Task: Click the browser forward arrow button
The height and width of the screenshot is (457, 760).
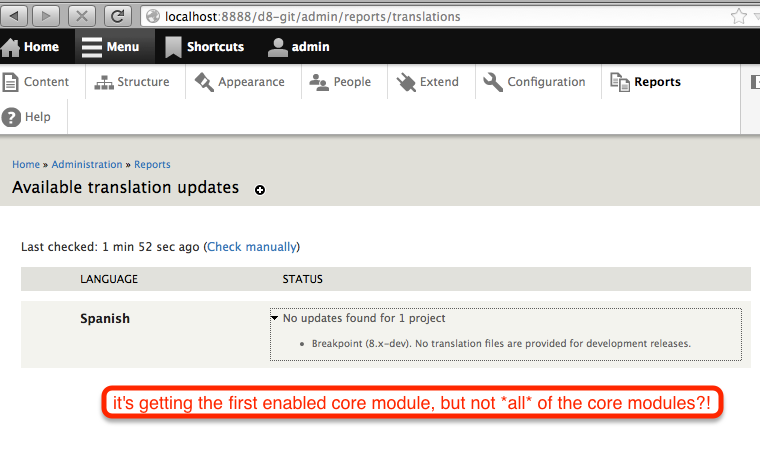Action: [x=46, y=16]
